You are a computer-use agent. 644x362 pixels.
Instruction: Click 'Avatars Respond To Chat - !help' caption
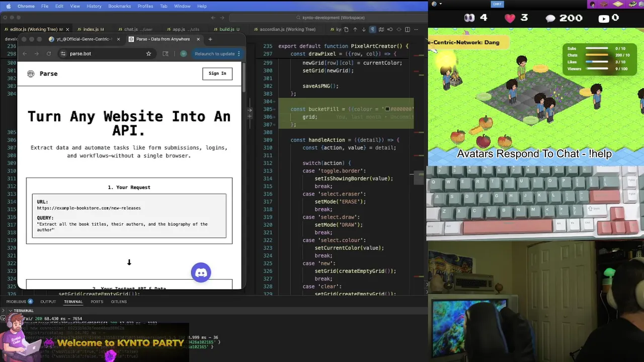pyautogui.click(x=534, y=154)
